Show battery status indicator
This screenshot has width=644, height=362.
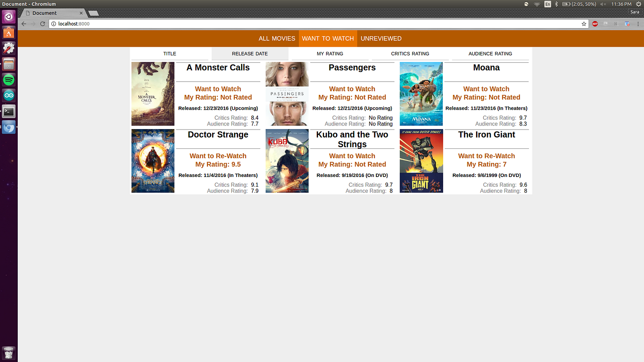pyautogui.click(x=579, y=4)
